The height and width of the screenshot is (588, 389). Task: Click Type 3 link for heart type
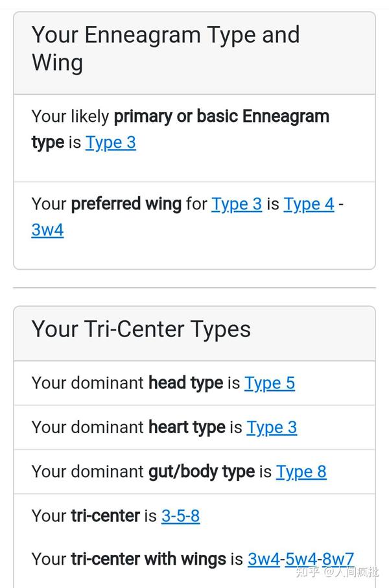click(272, 427)
